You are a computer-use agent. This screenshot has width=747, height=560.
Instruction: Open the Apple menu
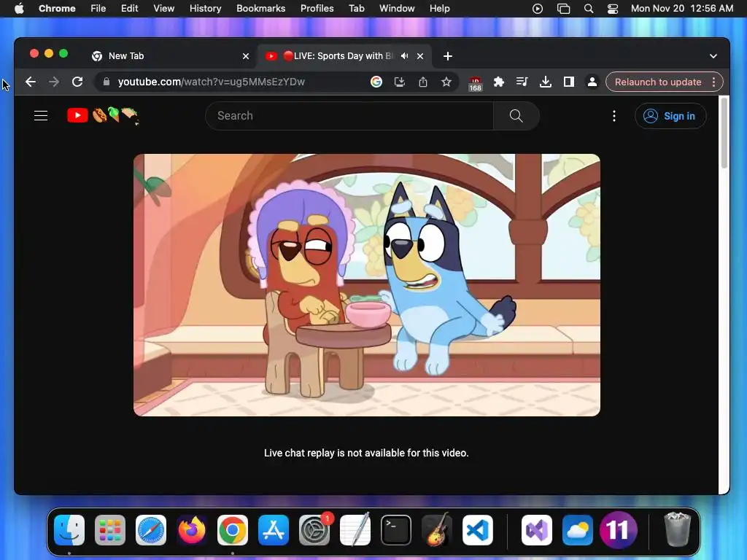[x=19, y=9]
